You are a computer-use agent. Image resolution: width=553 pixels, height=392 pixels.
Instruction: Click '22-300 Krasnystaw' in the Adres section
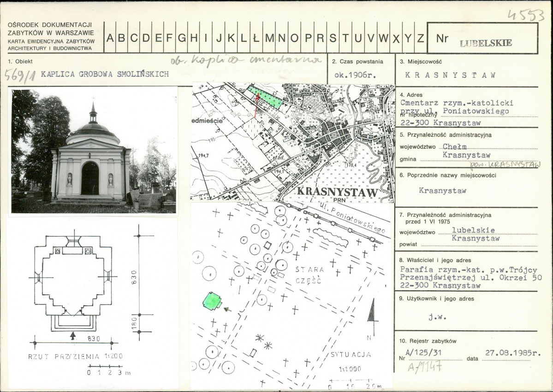[x=440, y=123]
